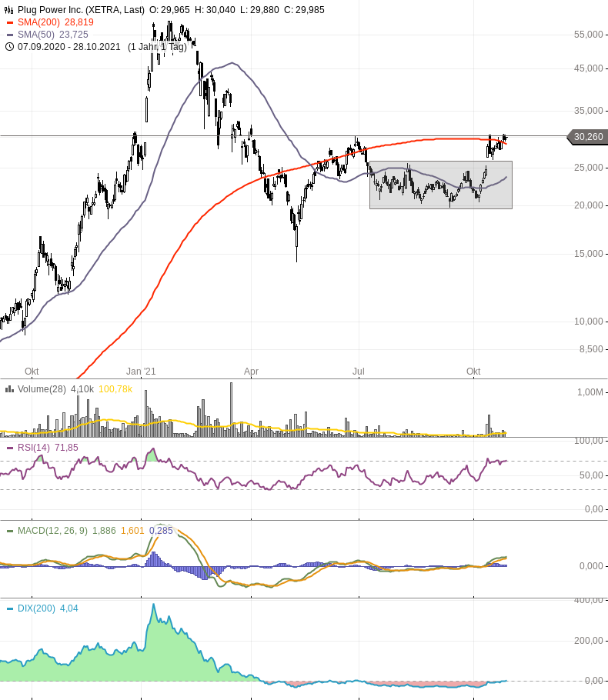This screenshot has width=608, height=700.
Task: Click the green MACD legend marker
Action: [10, 531]
